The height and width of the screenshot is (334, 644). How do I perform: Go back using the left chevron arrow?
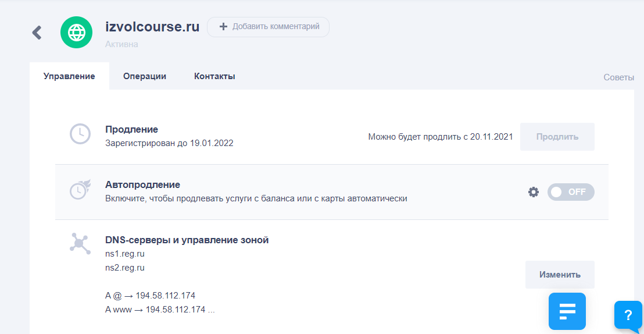click(37, 33)
